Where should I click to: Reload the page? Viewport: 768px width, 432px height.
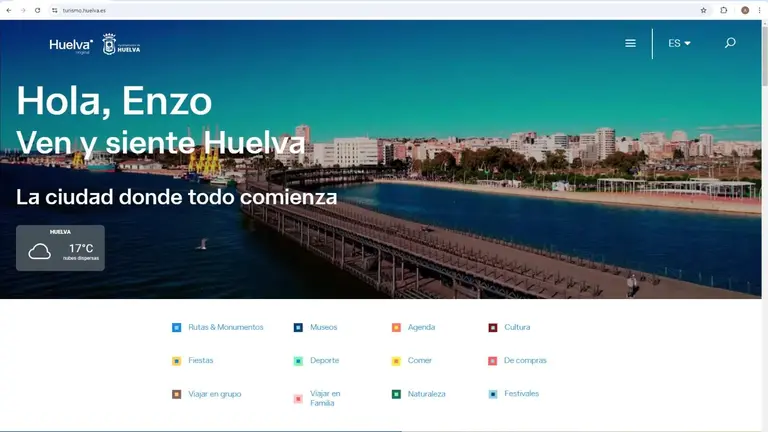tap(37, 10)
